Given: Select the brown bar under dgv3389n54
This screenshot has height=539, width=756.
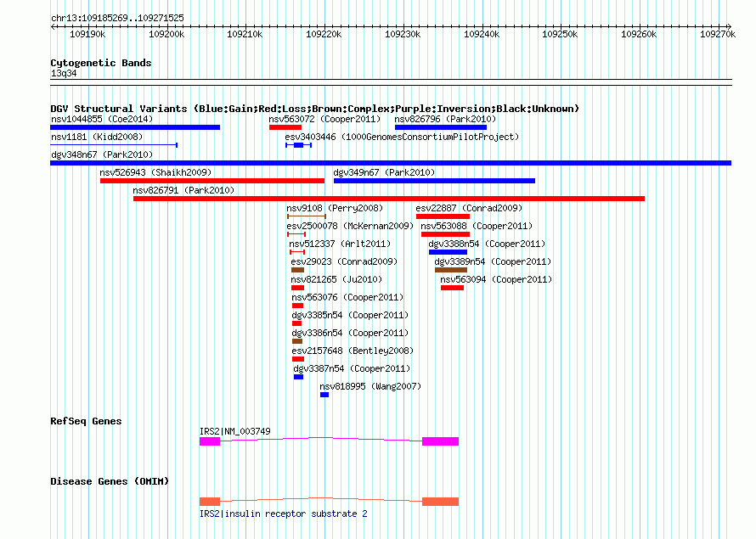Looking at the screenshot, I should tap(451, 270).
